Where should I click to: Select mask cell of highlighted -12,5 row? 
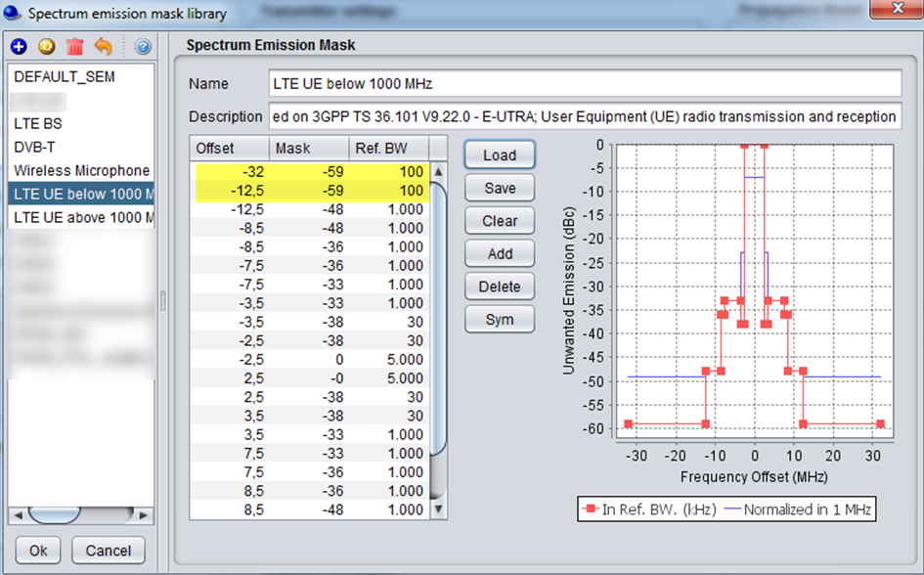pyautogui.click(x=309, y=191)
